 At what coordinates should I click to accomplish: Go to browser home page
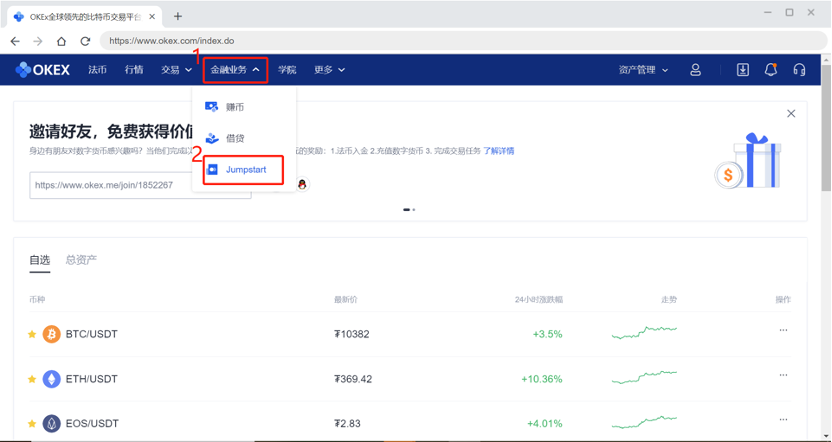tap(62, 41)
